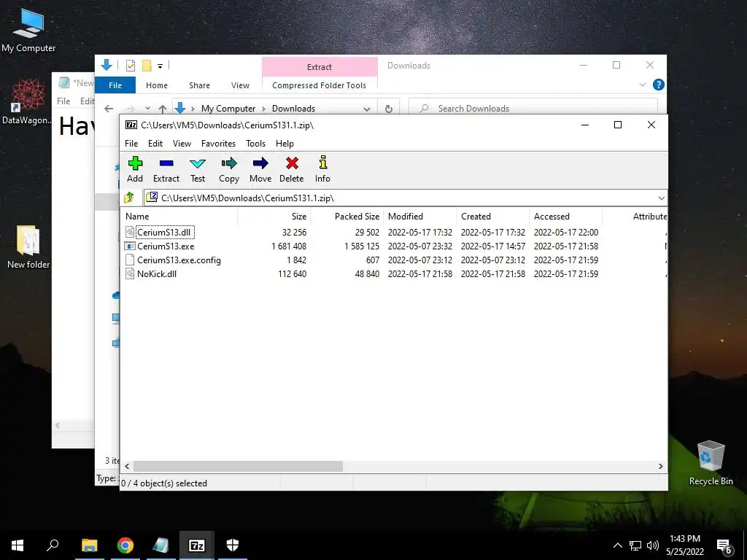Open Explorer recent locations dropdown

(x=147, y=109)
